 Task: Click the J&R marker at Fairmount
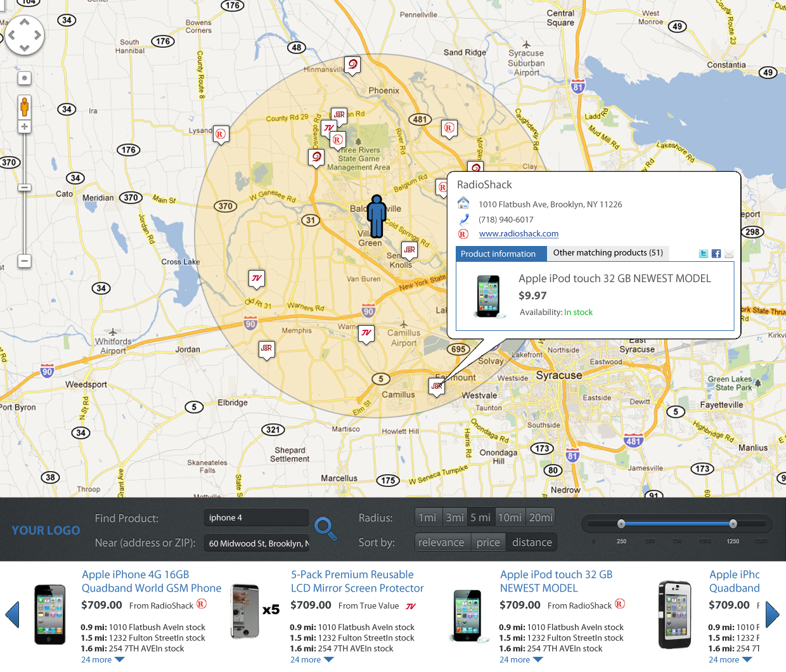click(x=437, y=386)
